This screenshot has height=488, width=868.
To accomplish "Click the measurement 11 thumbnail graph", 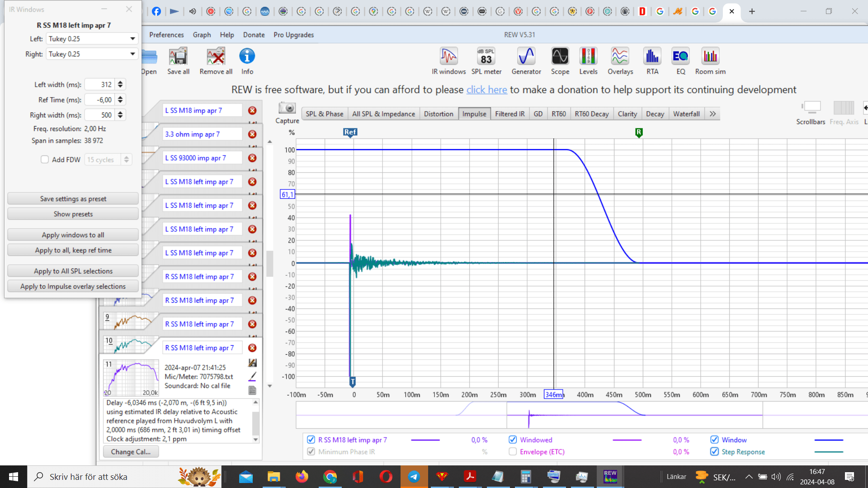I will pyautogui.click(x=131, y=378).
